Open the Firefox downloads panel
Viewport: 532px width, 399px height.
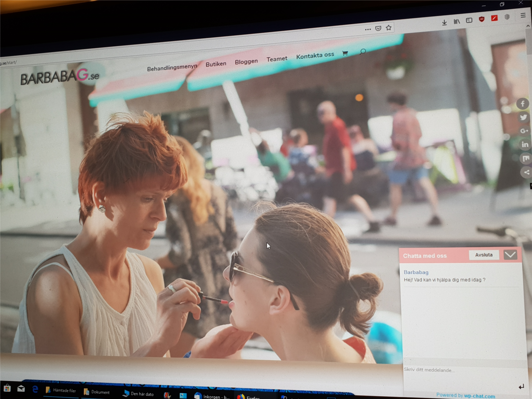point(444,23)
